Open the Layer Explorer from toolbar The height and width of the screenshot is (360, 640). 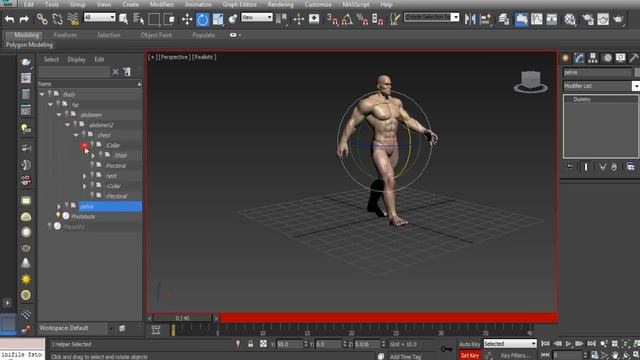[x=504, y=19]
